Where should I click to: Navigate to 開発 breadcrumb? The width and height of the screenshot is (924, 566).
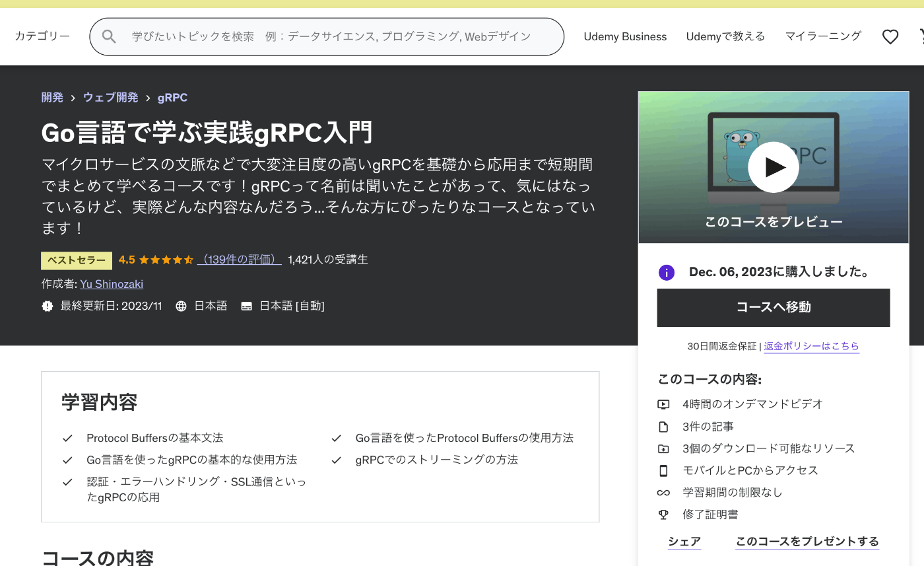tap(52, 97)
